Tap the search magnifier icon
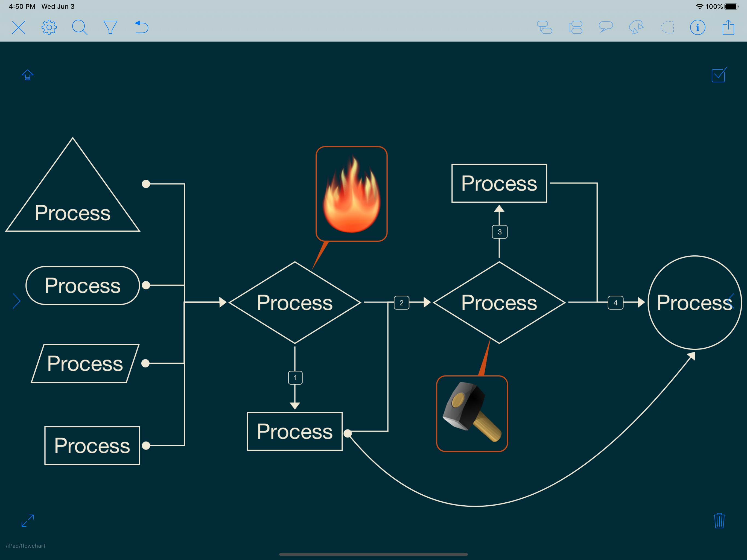747x560 pixels. point(80,27)
